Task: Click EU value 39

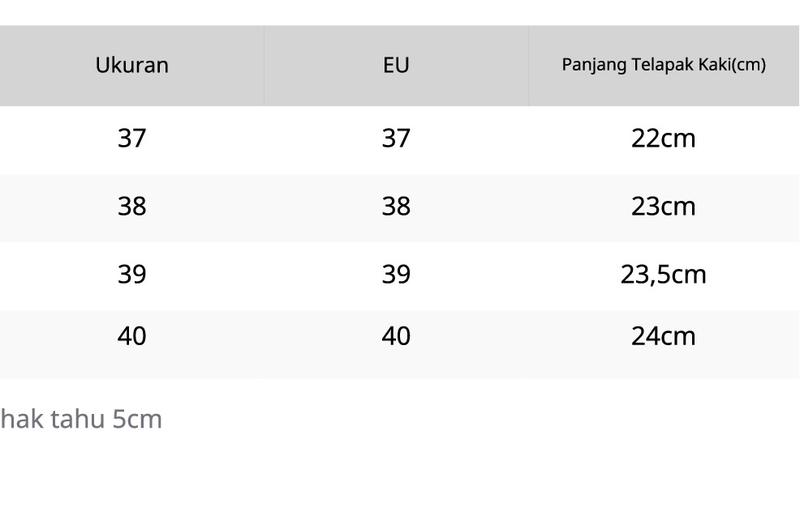Action: click(x=396, y=274)
